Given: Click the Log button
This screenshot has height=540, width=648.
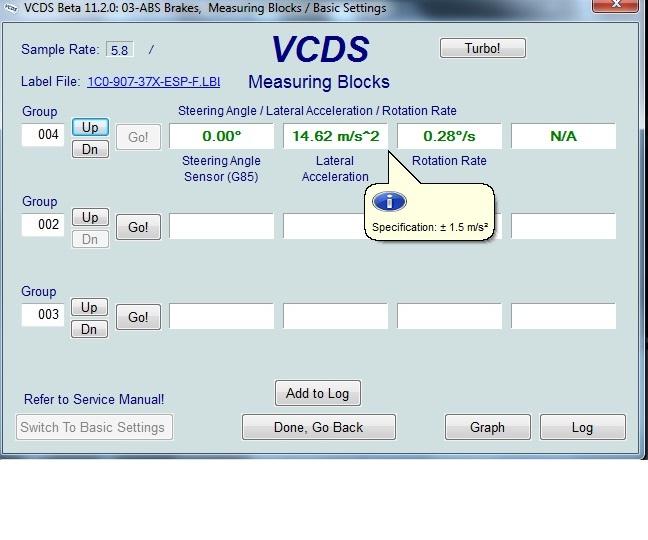Looking at the screenshot, I should (582, 427).
